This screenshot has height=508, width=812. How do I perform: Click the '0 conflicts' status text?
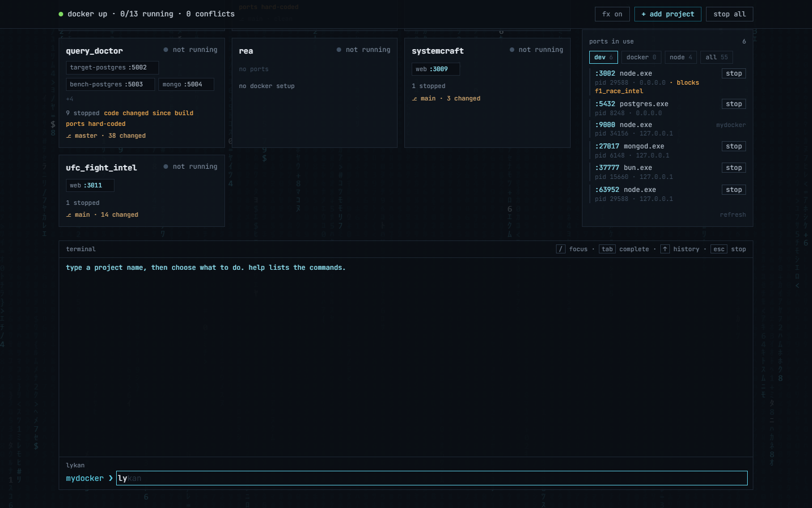coord(210,14)
